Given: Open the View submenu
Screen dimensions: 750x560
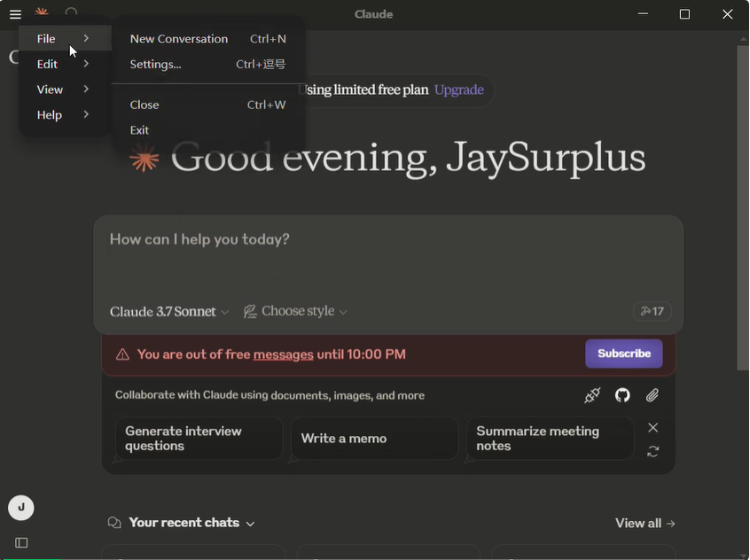Looking at the screenshot, I should coord(65,89).
